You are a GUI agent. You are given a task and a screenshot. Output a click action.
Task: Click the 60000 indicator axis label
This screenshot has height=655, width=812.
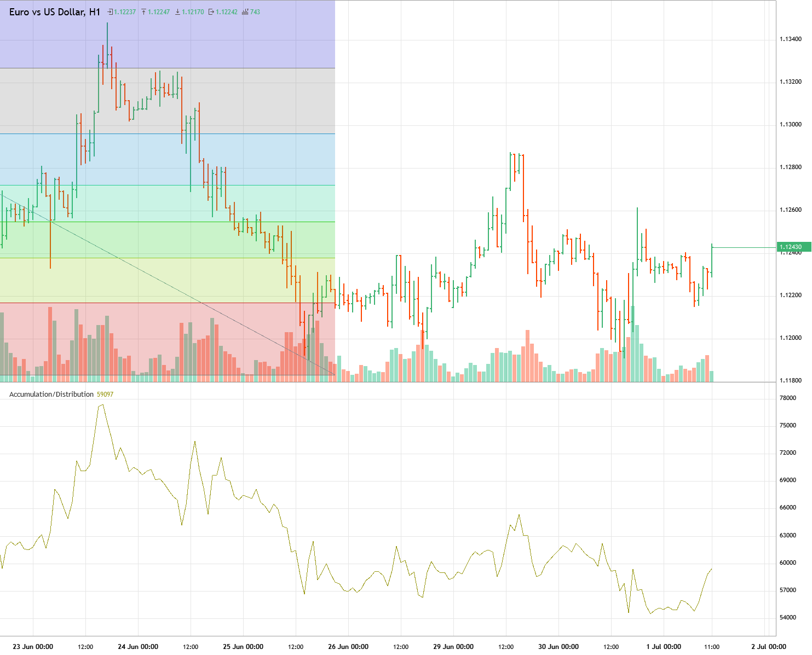click(x=788, y=563)
